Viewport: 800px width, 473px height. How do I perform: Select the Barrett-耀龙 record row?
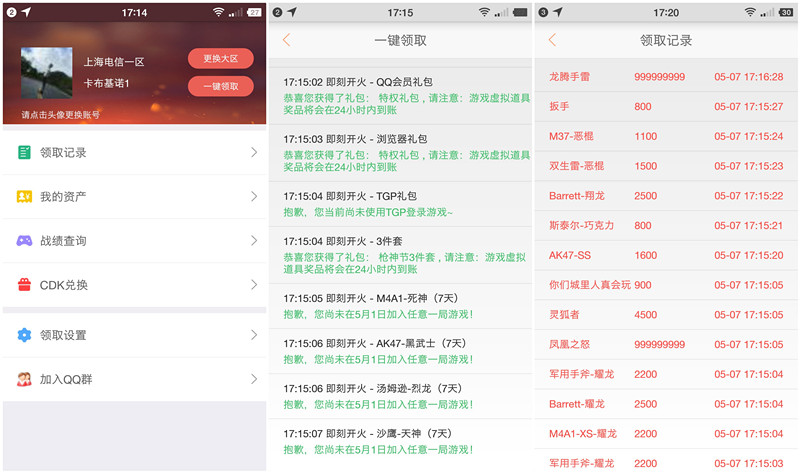click(x=666, y=404)
